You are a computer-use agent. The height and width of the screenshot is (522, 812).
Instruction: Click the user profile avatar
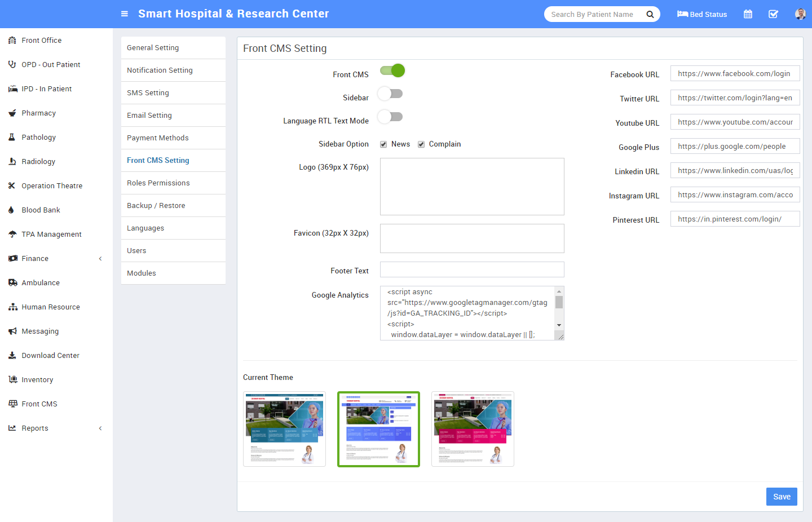point(800,14)
